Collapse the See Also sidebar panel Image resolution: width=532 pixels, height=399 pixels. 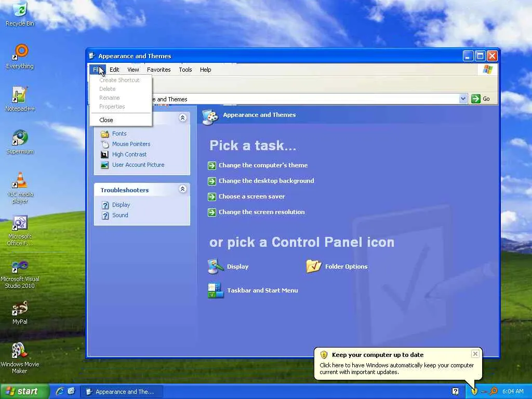click(182, 118)
